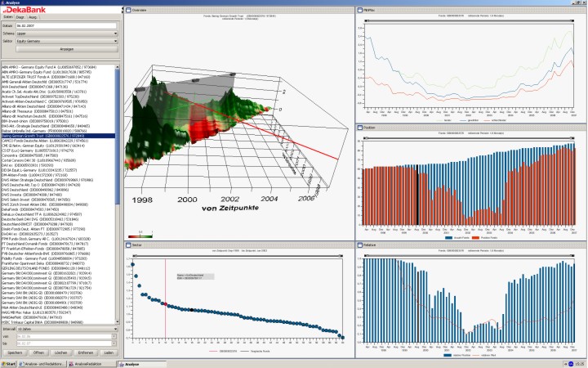Viewport: 588px width, 368px height.
Task: Click the Datum input field
Action: (x=66, y=26)
